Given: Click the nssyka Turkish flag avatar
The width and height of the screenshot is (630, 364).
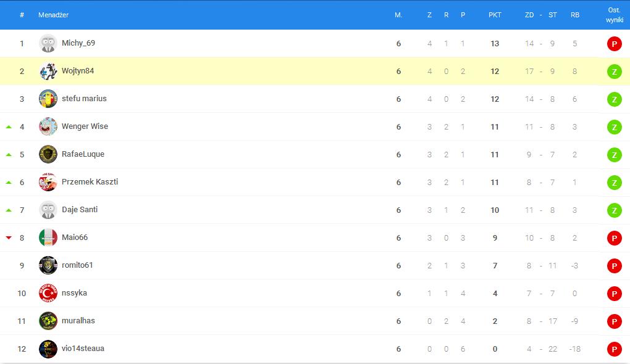Looking at the screenshot, I should [x=48, y=293].
